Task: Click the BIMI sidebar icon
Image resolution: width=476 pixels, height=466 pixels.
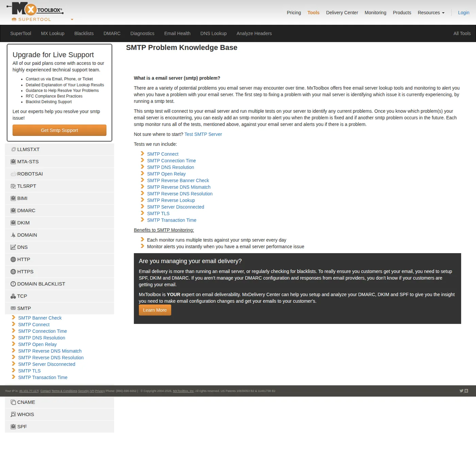Action: pyautogui.click(x=13, y=199)
